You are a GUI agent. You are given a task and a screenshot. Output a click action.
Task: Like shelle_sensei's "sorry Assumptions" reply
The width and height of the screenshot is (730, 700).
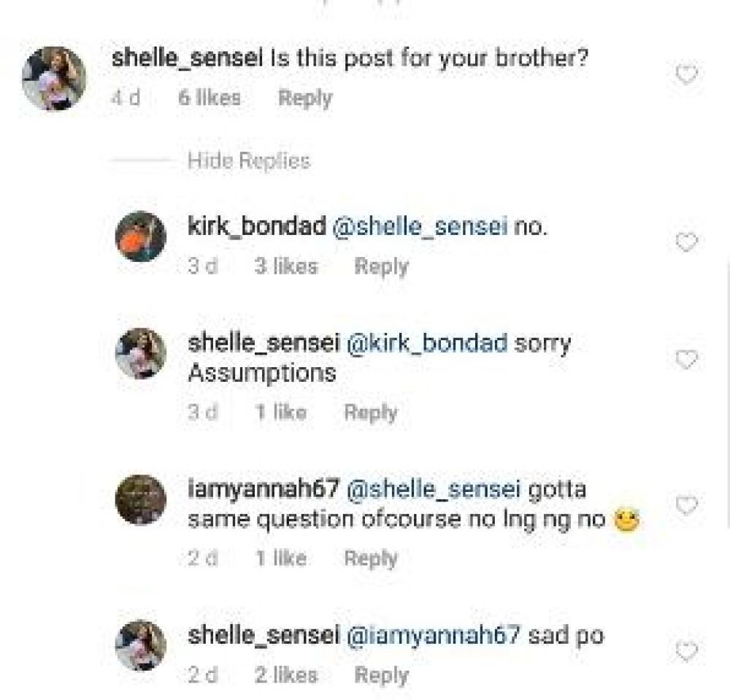click(686, 359)
